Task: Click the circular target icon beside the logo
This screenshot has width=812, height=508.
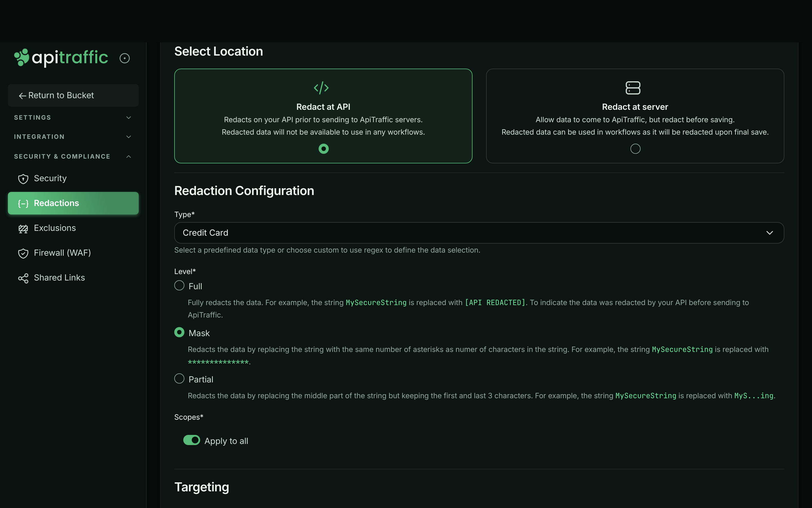Action: pyautogui.click(x=125, y=58)
